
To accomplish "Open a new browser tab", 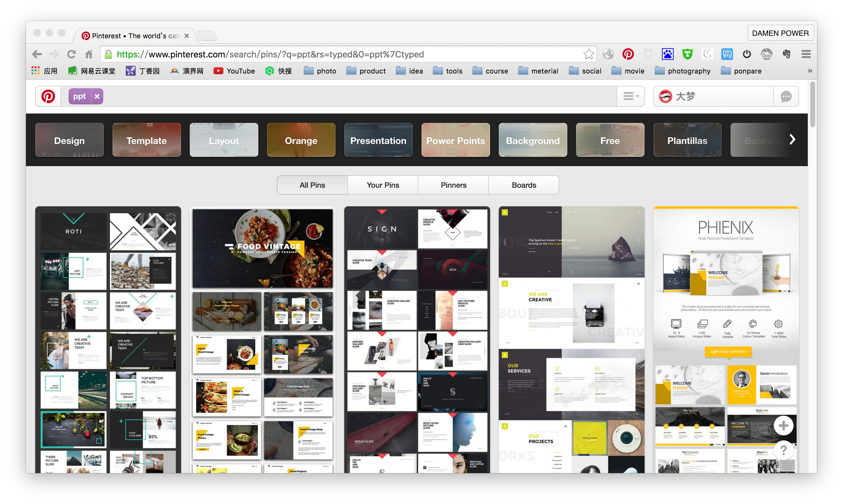I will (x=207, y=35).
